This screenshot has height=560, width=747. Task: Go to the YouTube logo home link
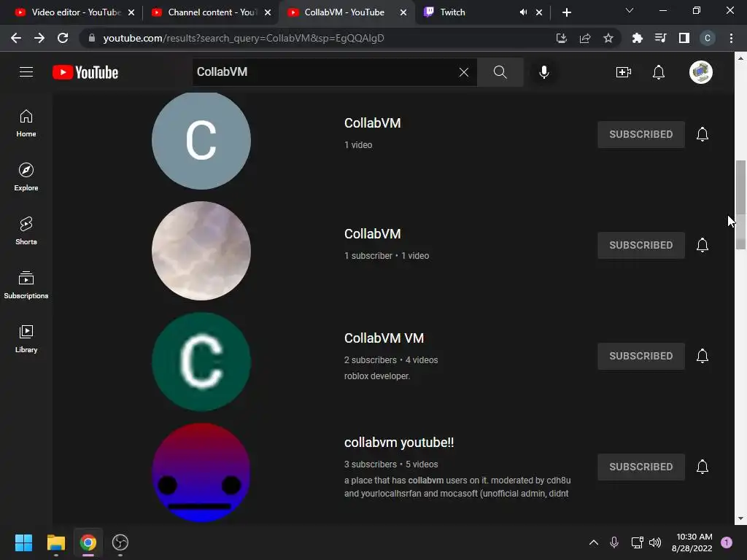pos(85,72)
